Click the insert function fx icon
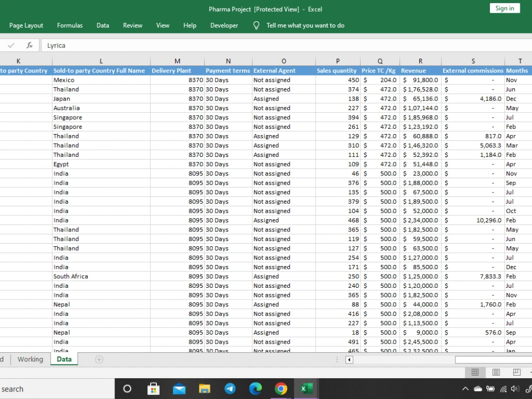 (29, 45)
